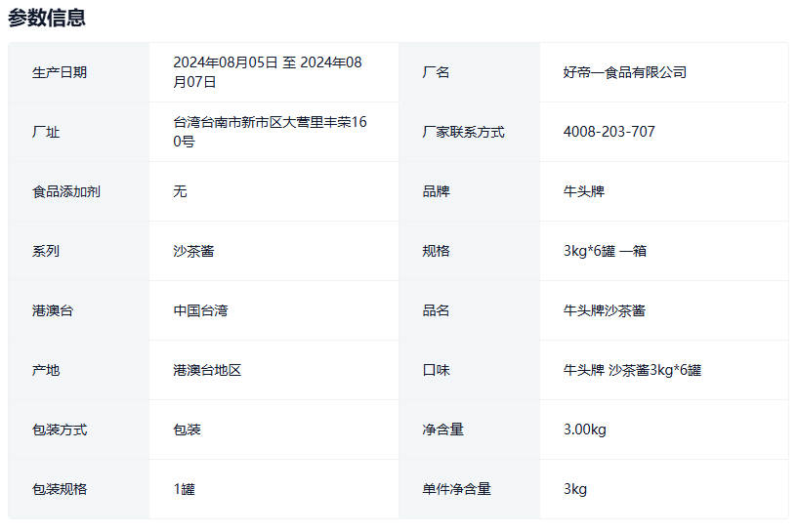Select the 规格 value 3kg*6罐 一箱
The height and width of the screenshot is (532, 798).
(x=605, y=251)
